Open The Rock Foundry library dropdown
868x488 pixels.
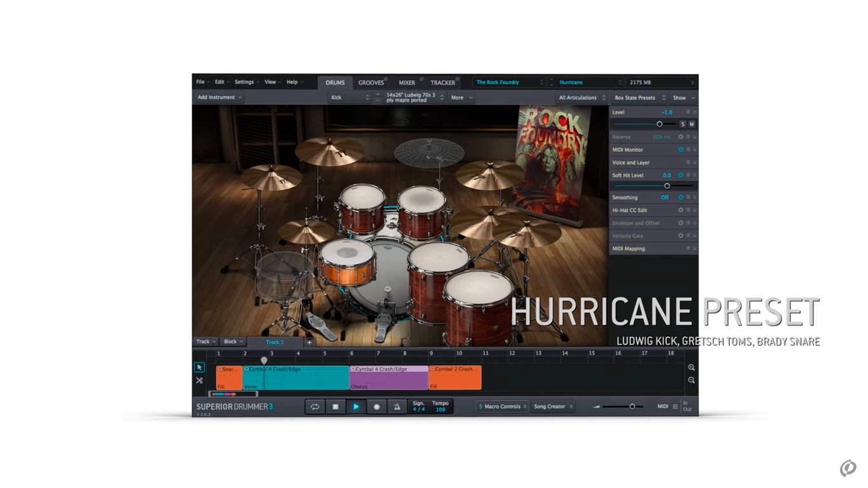point(510,82)
